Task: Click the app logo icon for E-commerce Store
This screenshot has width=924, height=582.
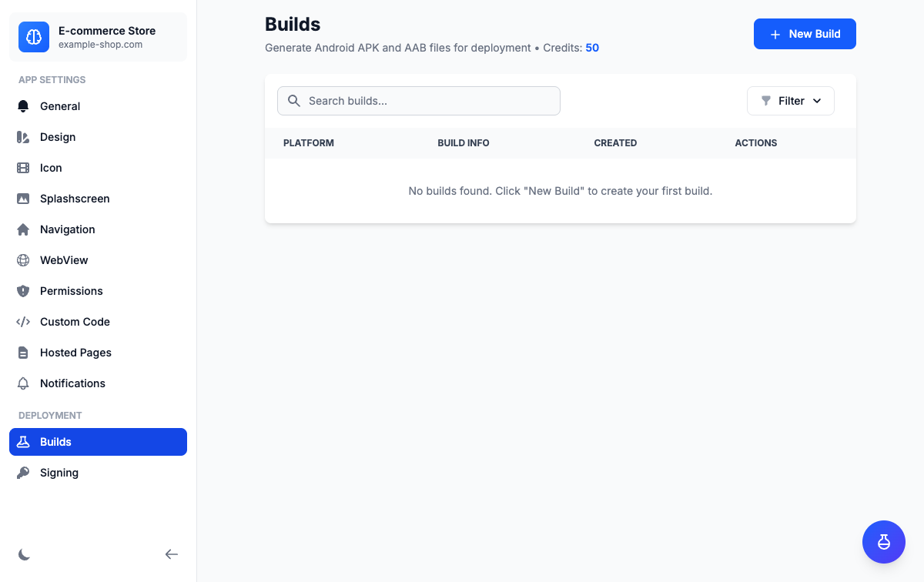Action: click(33, 36)
